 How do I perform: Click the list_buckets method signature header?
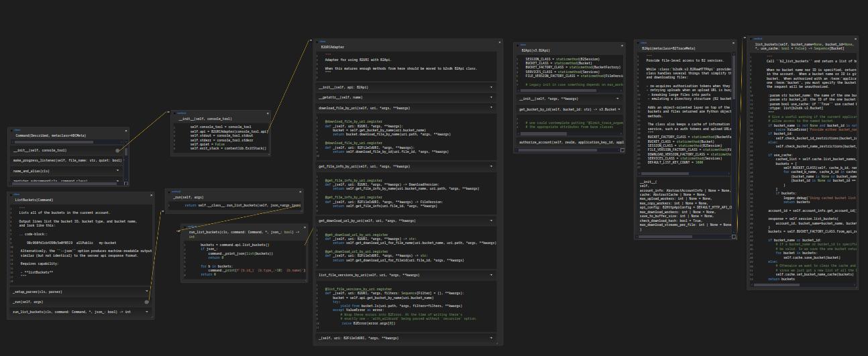click(805, 46)
